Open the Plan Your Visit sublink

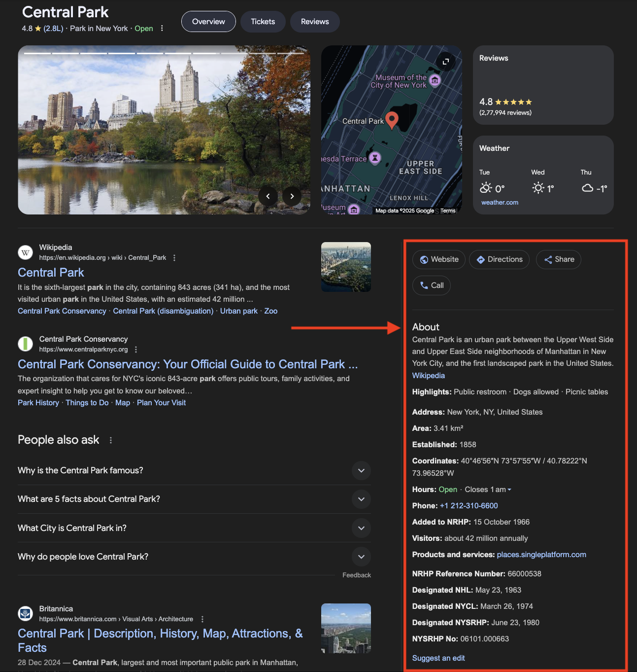click(161, 403)
